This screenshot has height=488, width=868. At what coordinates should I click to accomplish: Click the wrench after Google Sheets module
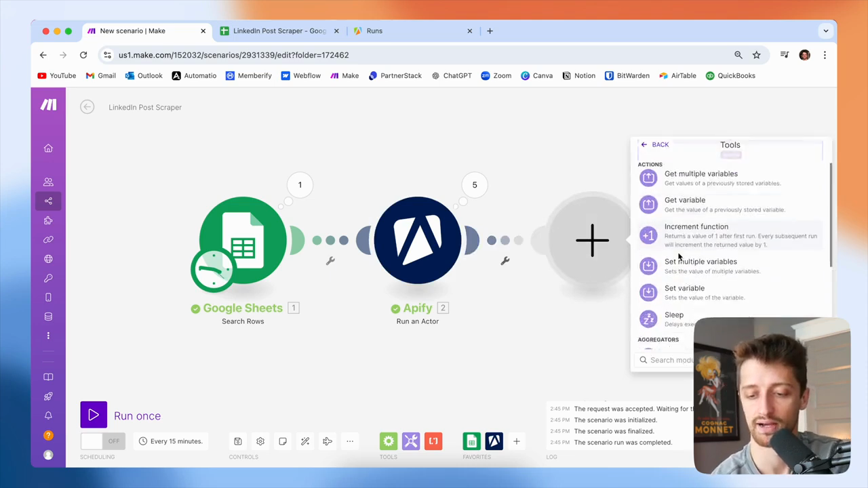(x=330, y=261)
